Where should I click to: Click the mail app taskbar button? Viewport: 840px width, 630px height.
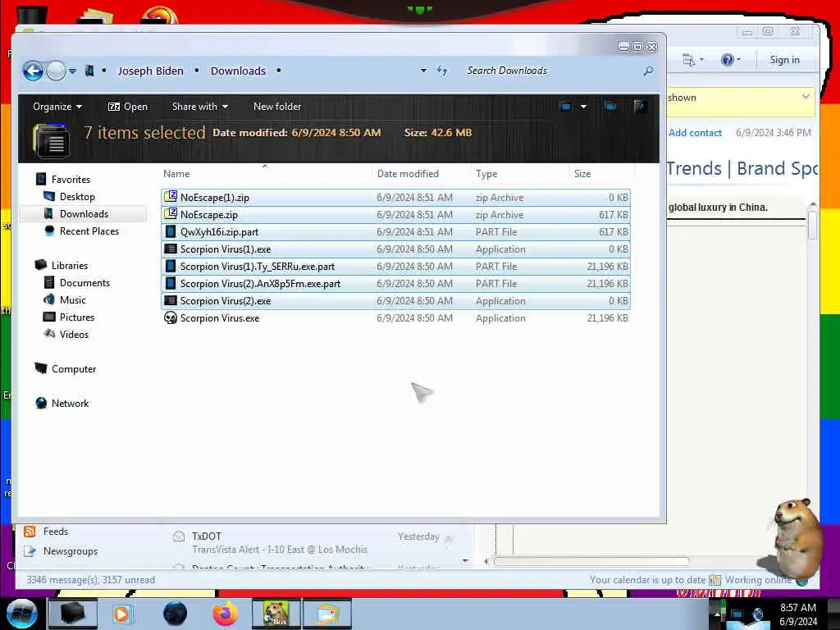(x=327, y=614)
